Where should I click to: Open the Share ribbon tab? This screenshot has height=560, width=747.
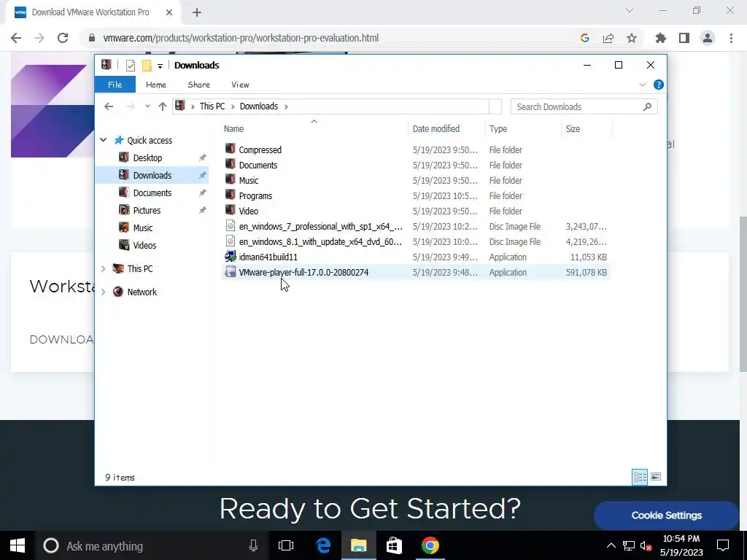click(198, 85)
